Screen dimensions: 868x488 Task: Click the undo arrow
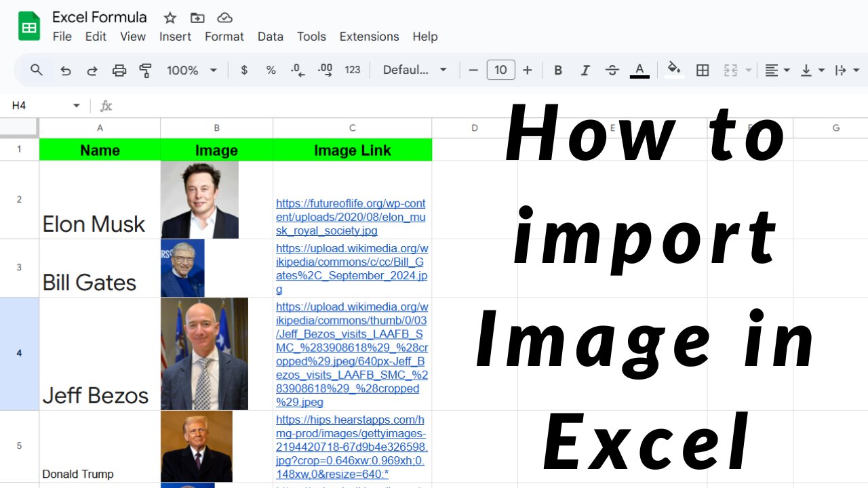pos(65,70)
